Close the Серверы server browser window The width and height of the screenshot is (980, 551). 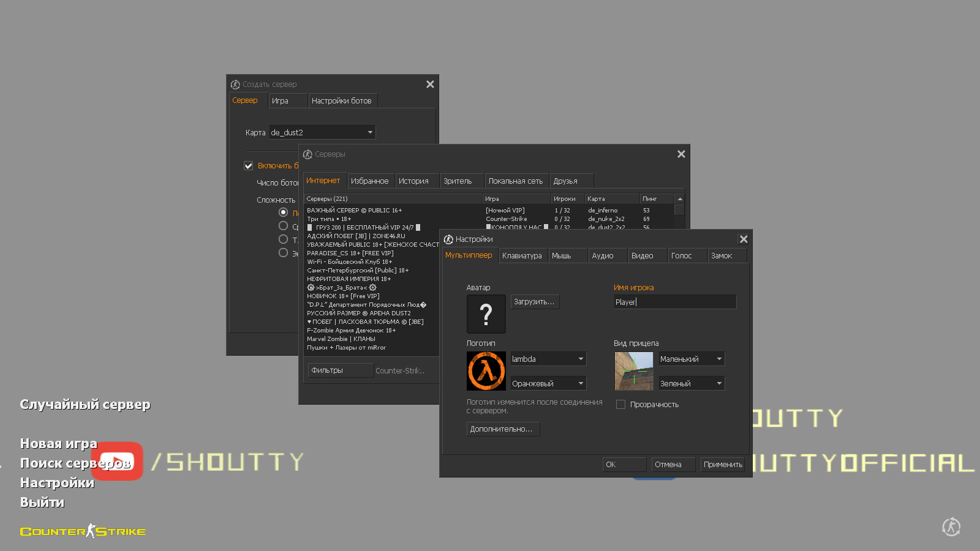click(681, 154)
